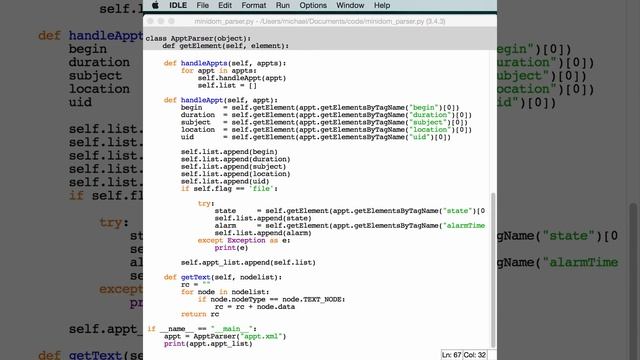
Task: Click 'self.appt_list.append(self.list)' line
Action: pyautogui.click(x=248, y=262)
